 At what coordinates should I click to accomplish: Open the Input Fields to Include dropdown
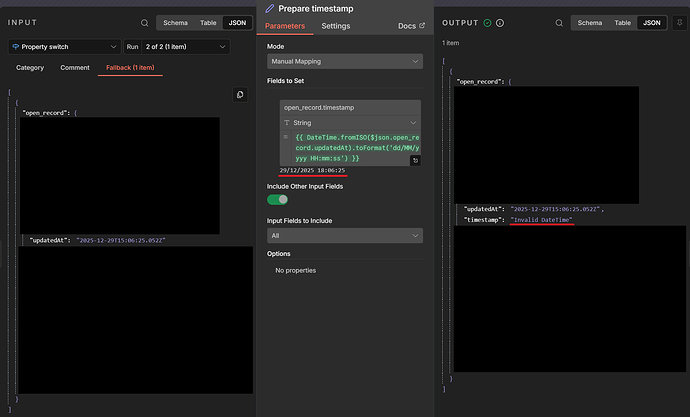(x=345, y=236)
